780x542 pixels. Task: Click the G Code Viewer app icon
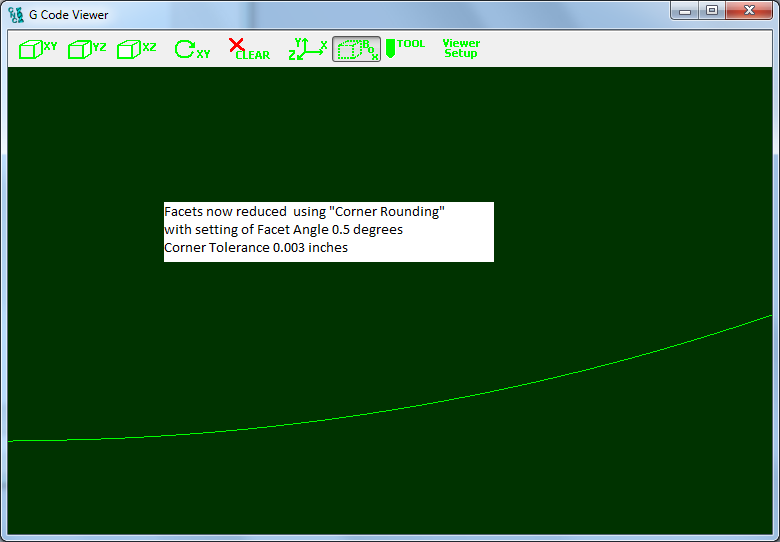[x=16, y=15]
